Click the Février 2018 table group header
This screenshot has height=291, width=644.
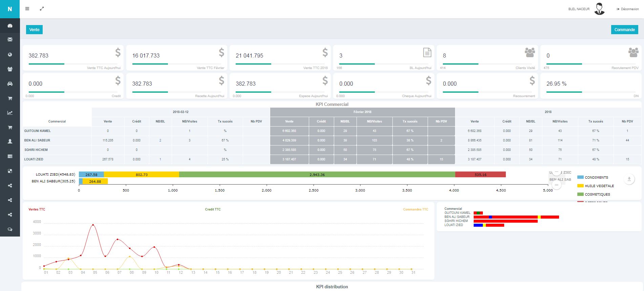[362, 112]
